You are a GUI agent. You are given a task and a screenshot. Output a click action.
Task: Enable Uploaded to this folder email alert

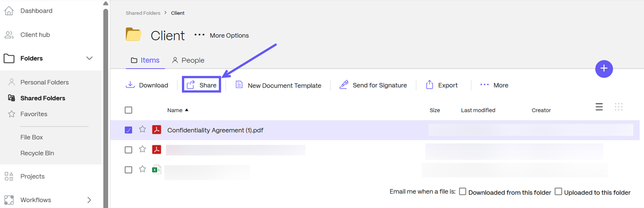pos(558,192)
